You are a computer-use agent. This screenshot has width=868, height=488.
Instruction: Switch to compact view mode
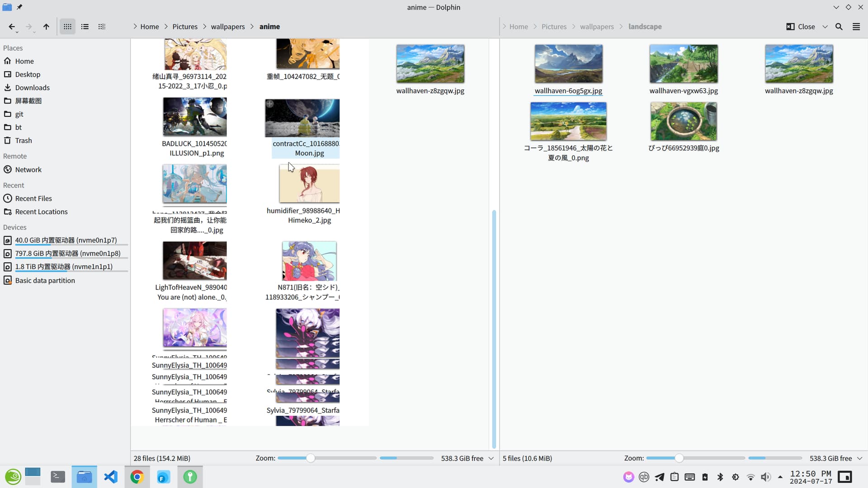(102, 27)
